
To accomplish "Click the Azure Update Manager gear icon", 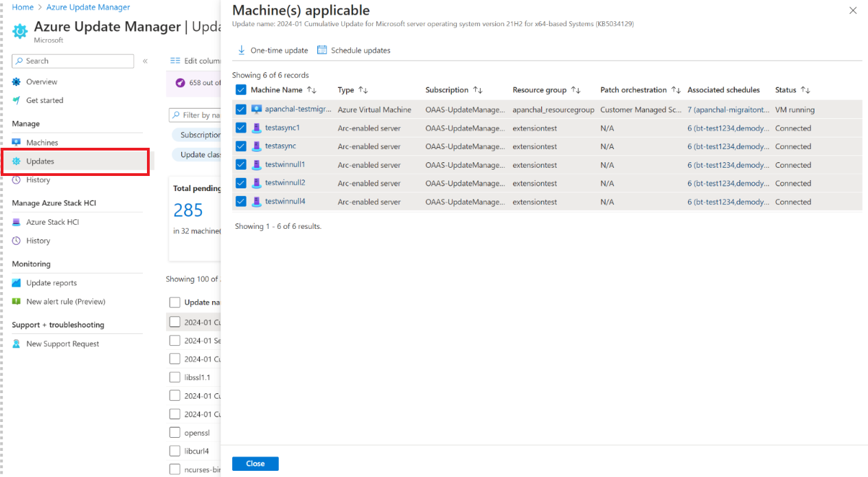I will [20, 31].
